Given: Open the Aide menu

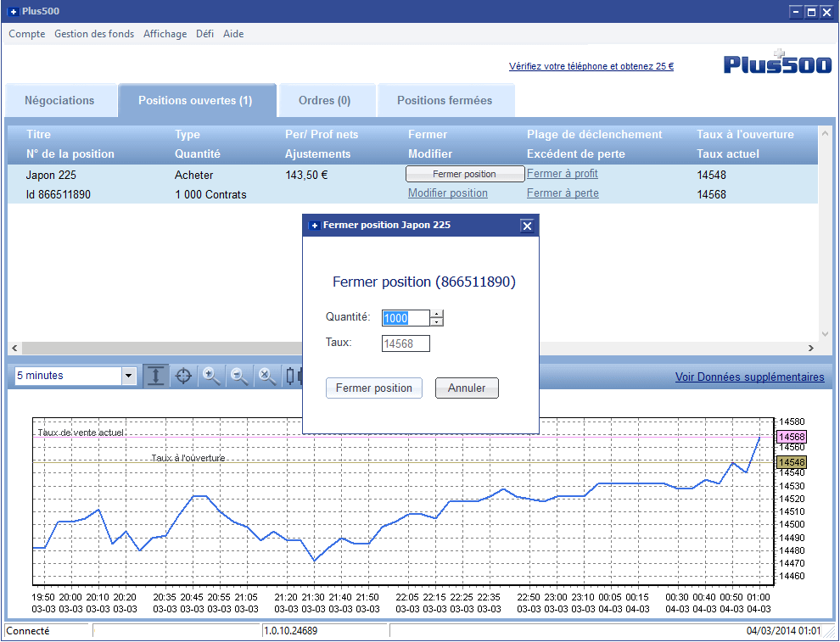Looking at the screenshot, I should 233,34.
